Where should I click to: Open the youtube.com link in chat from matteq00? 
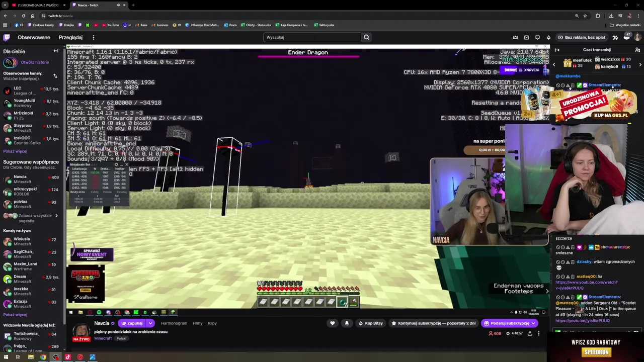pyautogui.click(x=586, y=285)
